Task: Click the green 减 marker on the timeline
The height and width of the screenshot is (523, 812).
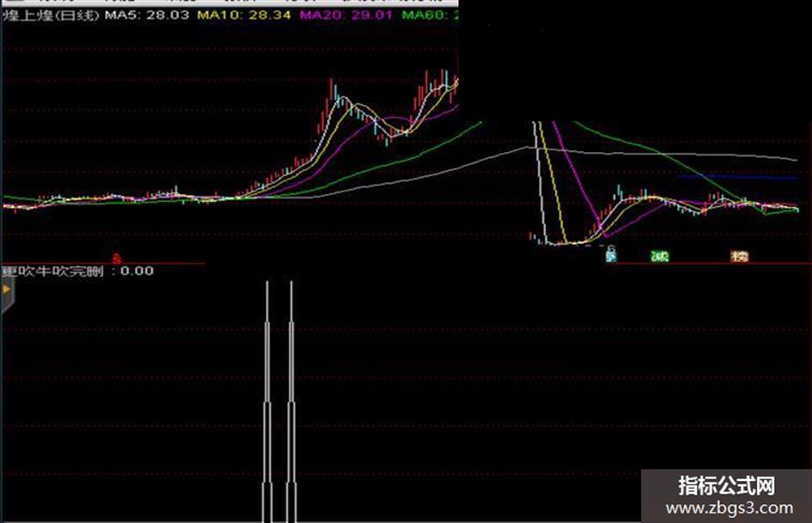Action: [x=660, y=256]
